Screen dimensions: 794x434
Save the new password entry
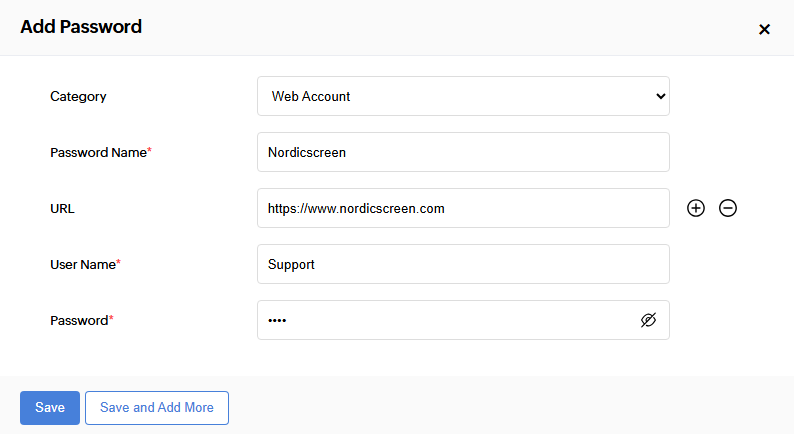50,408
